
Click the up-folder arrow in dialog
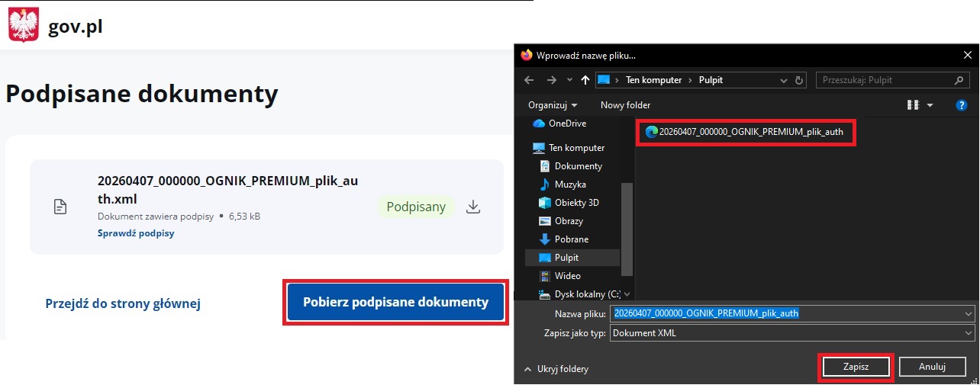[585, 80]
